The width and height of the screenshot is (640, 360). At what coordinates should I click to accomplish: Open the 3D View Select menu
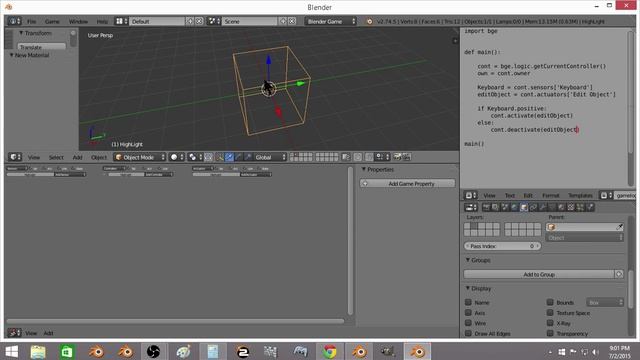[x=56, y=157]
